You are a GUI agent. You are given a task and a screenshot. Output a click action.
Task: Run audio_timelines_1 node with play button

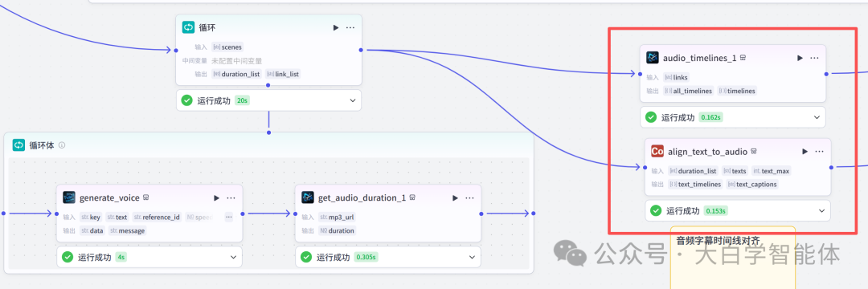[x=800, y=58]
